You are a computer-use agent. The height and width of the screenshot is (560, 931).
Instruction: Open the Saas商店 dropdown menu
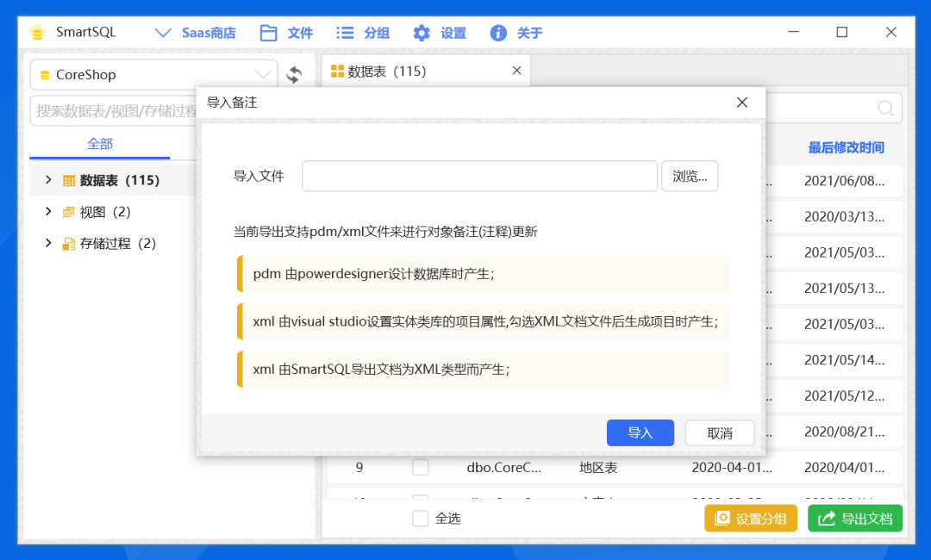[195, 33]
